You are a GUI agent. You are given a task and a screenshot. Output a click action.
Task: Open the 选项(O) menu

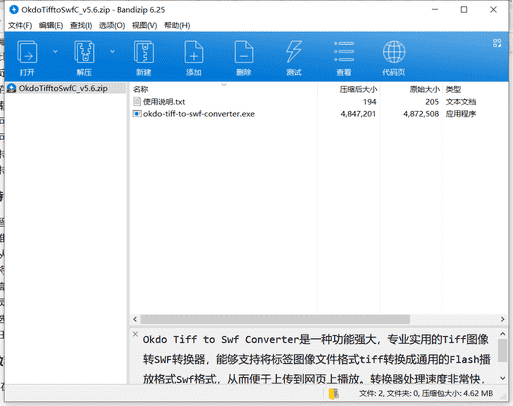(x=112, y=25)
